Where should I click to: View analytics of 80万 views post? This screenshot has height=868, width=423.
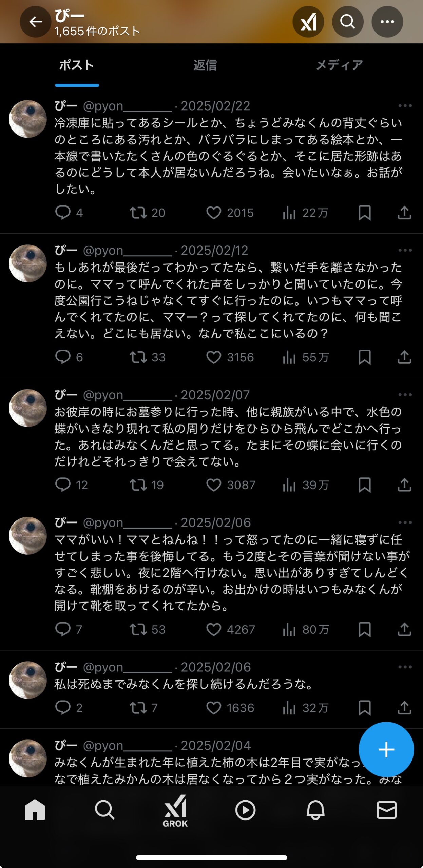coord(289,630)
